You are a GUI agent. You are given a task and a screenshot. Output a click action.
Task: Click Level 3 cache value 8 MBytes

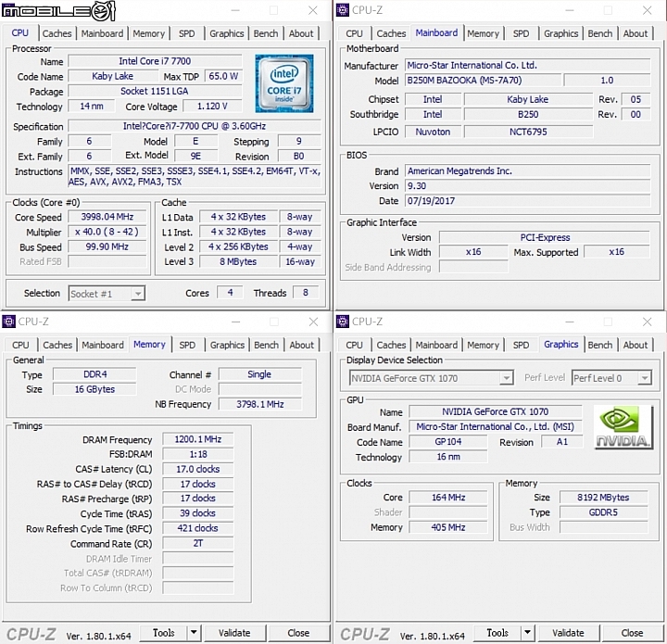point(238,261)
